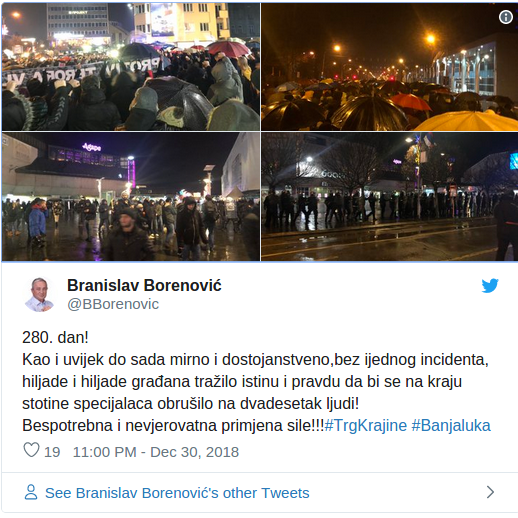Click the like count 19
The image size is (518, 518).
pyautogui.click(x=52, y=452)
